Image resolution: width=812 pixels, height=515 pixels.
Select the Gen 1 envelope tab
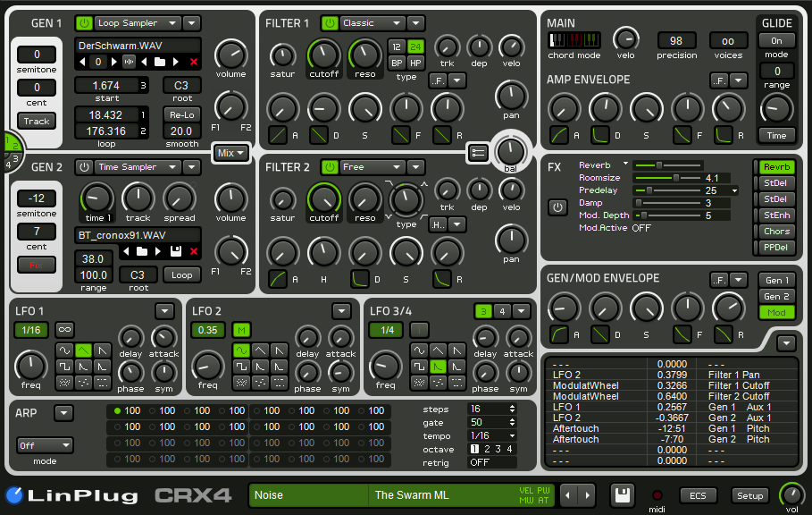(777, 280)
